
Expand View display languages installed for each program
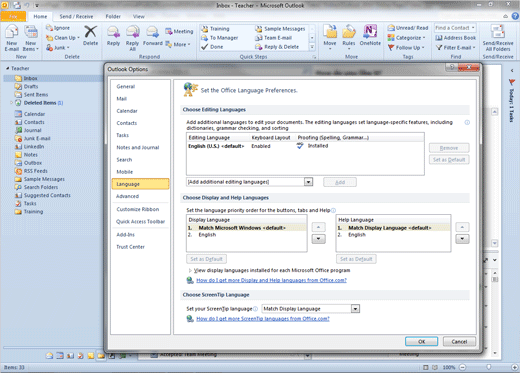190,270
